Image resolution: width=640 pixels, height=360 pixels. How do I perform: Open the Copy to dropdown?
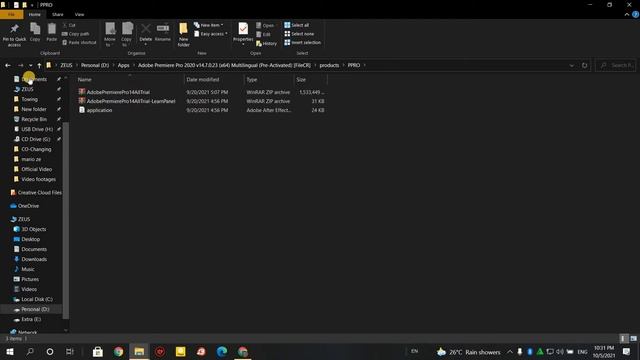click(127, 34)
